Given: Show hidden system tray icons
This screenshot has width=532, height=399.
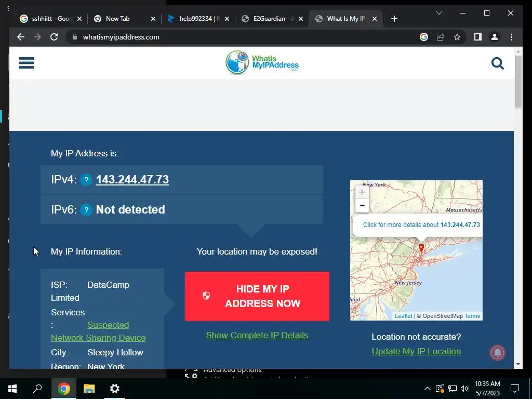Looking at the screenshot, I should pyautogui.click(x=428, y=389).
